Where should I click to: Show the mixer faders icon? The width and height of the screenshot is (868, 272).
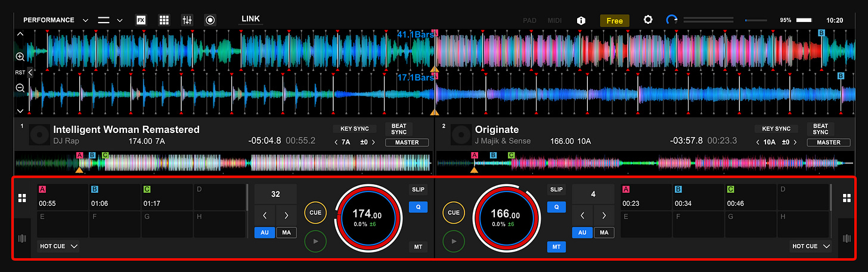[187, 20]
